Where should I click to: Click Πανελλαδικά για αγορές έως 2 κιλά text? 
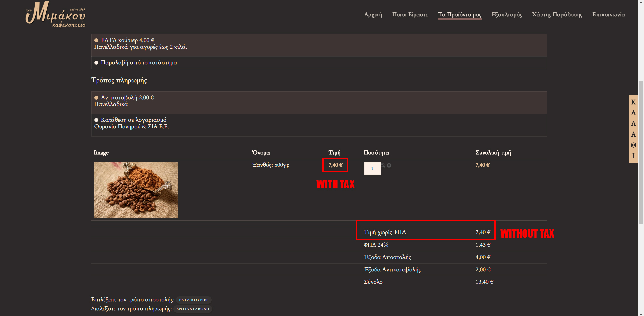141,47
